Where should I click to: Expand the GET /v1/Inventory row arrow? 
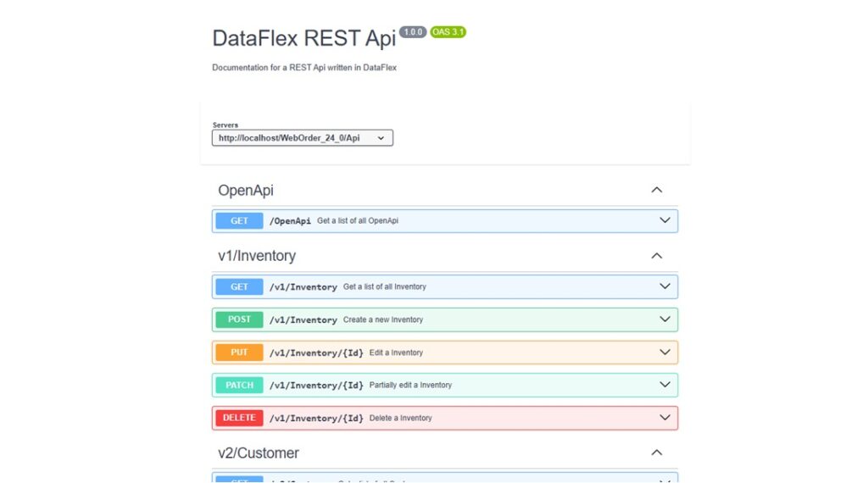665,286
